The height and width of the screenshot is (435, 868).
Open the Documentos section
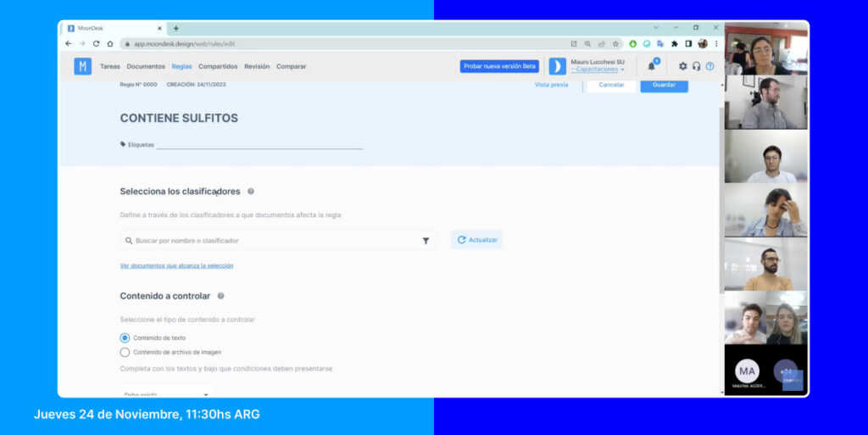point(146,66)
